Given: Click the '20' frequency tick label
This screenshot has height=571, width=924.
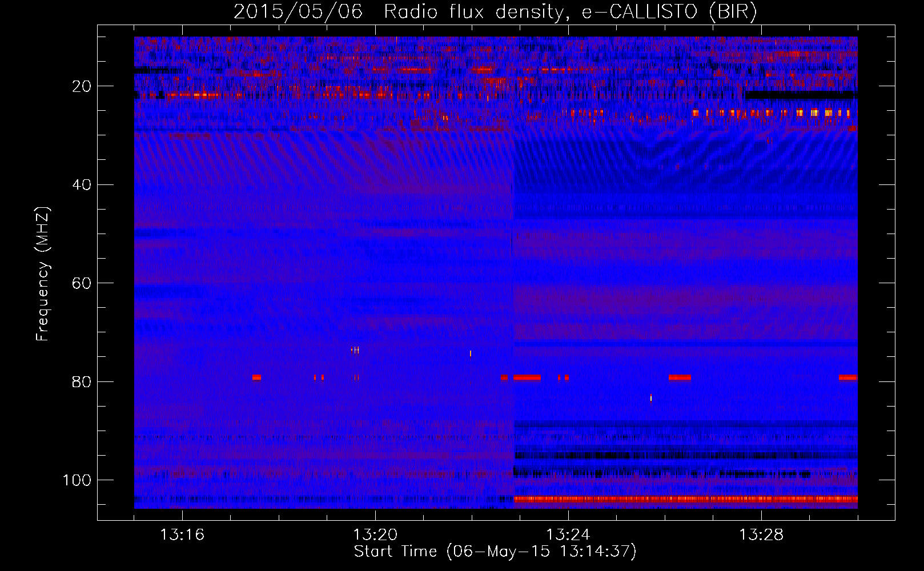Looking at the screenshot, I should pos(82,86).
